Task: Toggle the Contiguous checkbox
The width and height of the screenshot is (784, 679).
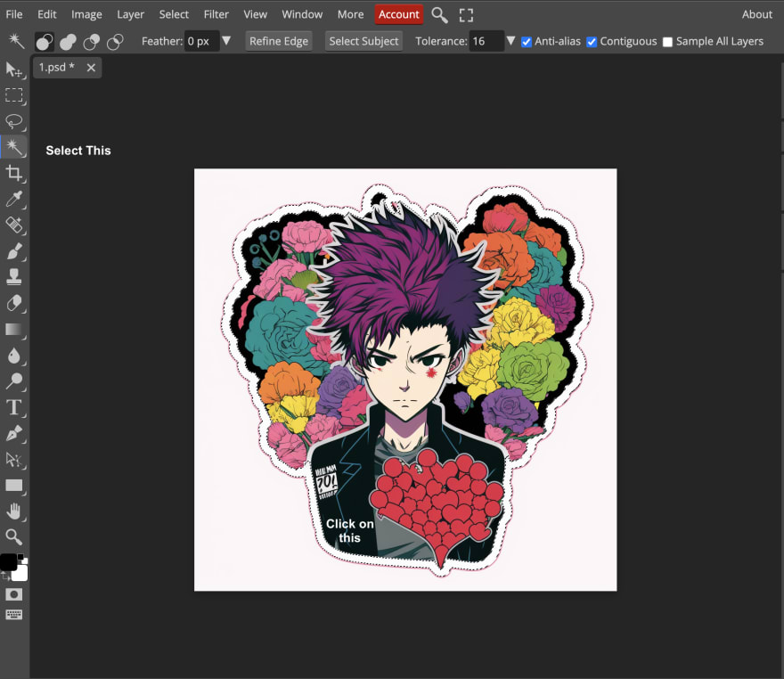Action: tap(592, 42)
